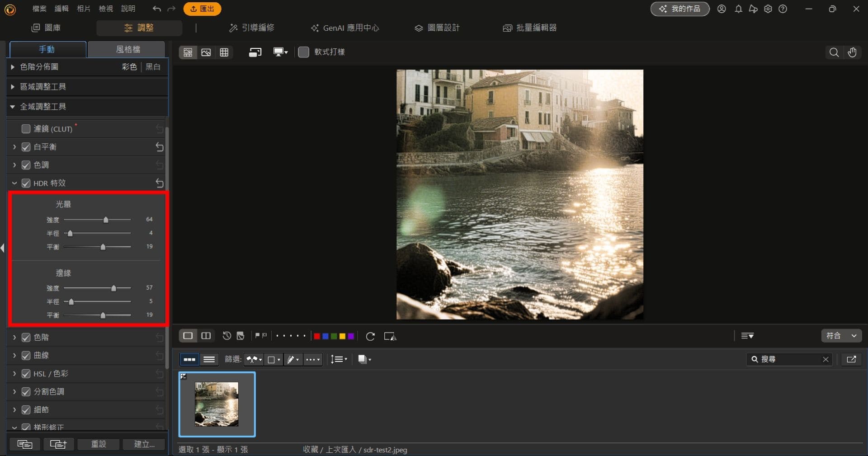This screenshot has height=456, width=868.
Task: Click the rotate image icon in filmstrip toolbar
Action: (x=371, y=336)
